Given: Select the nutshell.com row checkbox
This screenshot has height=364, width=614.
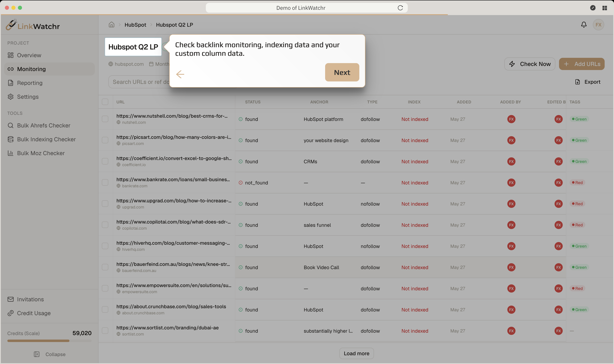Looking at the screenshot, I should click(x=105, y=119).
